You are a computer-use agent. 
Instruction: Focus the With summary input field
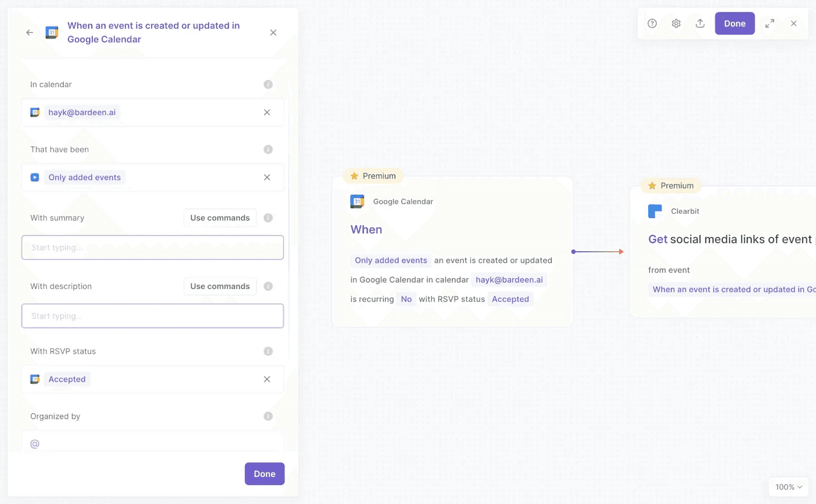tap(152, 248)
